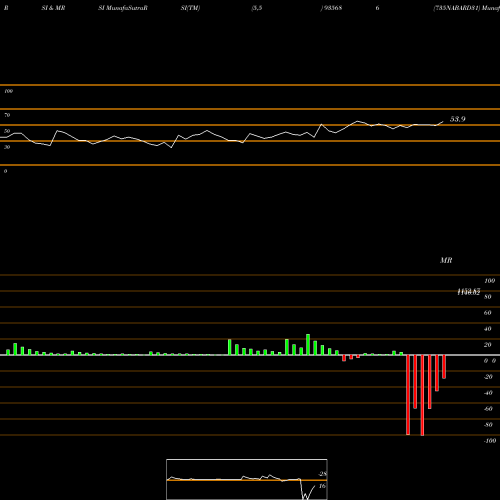Click the '735NABARD31' symbol text
Viewport: 500px width, 500px height.
[x=457, y=8]
